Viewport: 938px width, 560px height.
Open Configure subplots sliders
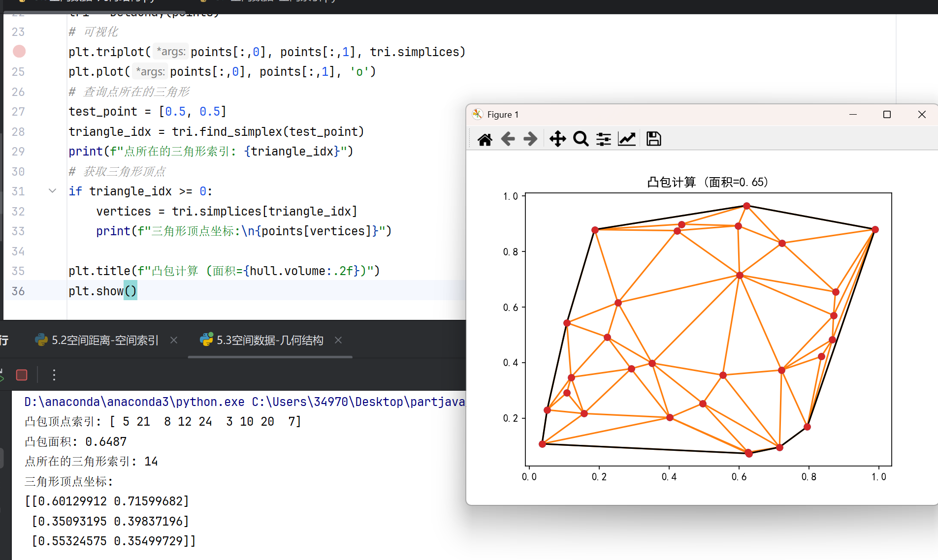click(604, 139)
